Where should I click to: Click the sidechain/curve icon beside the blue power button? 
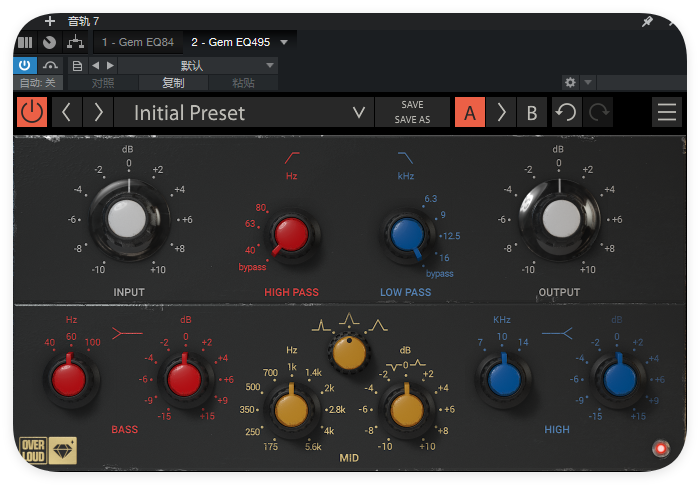click(x=50, y=66)
